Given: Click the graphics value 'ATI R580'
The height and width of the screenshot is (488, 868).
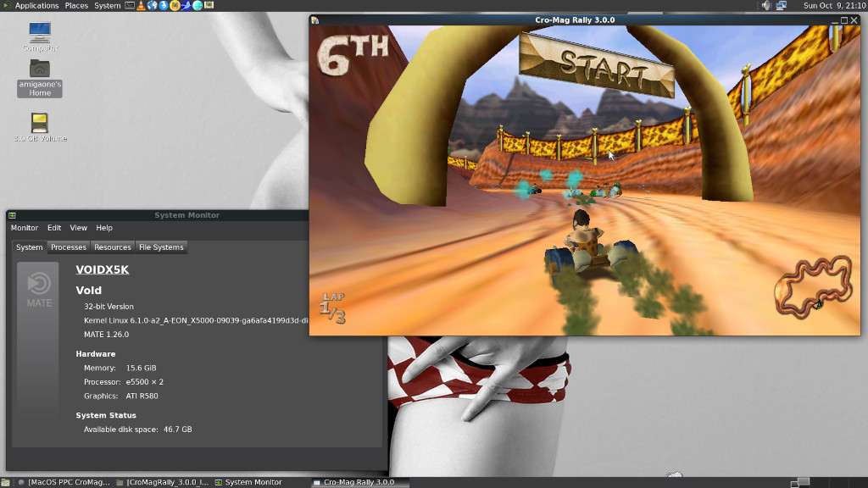Looking at the screenshot, I should click(142, 396).
